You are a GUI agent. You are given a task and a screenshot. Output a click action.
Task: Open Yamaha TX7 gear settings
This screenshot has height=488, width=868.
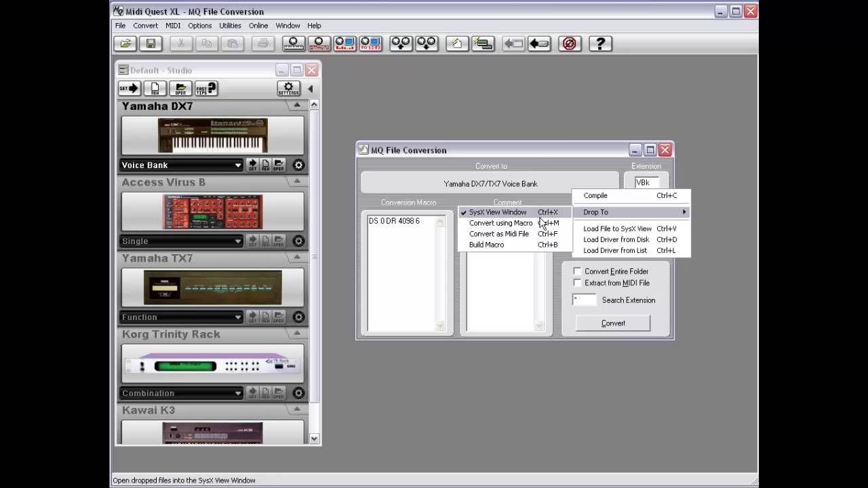(298, 317)
